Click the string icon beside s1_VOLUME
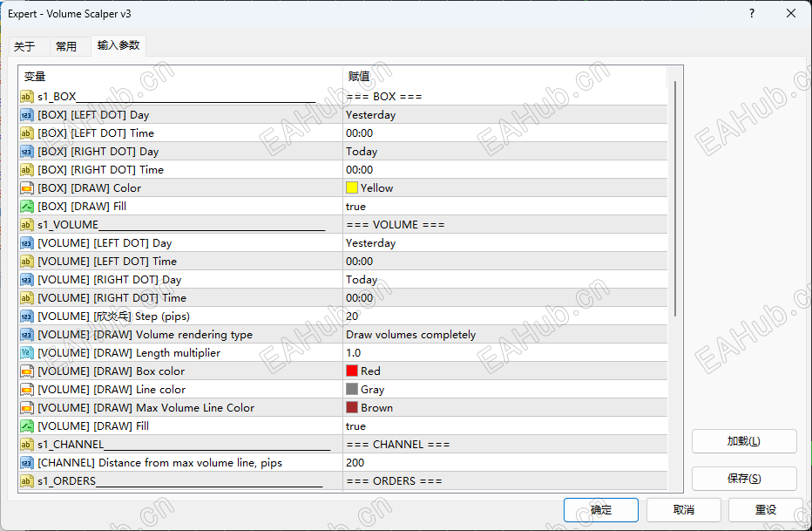The image size is (812, 531). [27, 225]
